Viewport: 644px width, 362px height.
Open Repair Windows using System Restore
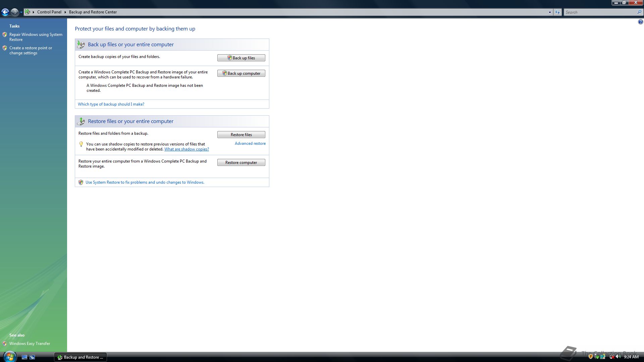(x=36, y=37)
